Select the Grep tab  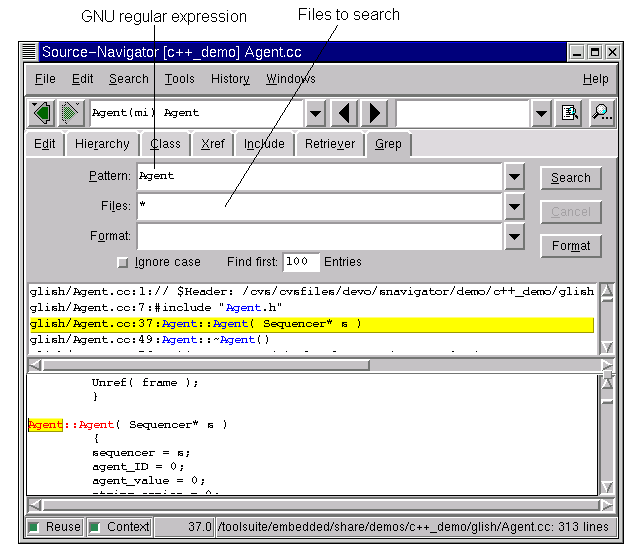(388, 144)
